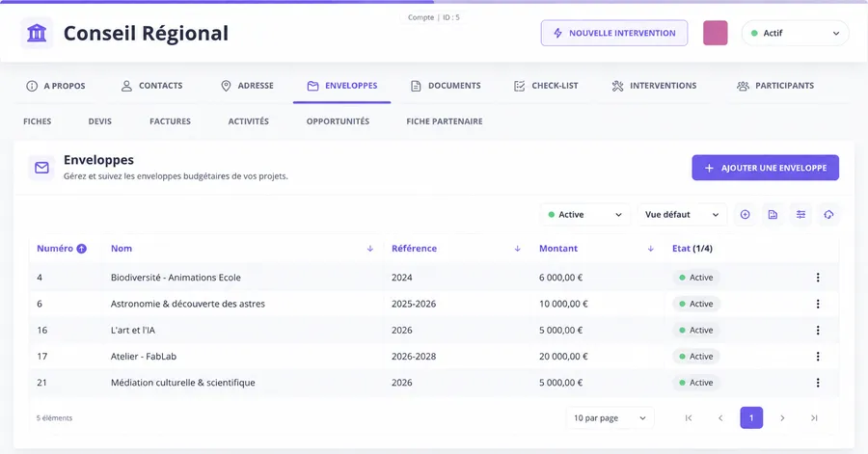Toggle sort arrow on the Montant column
The height and width of the screenshot is (454, 868).
point(650,249)
